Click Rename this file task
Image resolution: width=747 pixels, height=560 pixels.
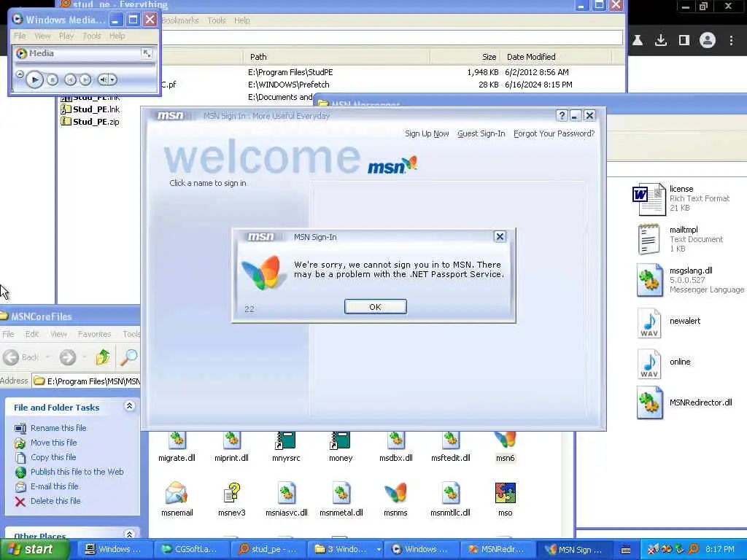pos(50,428)
